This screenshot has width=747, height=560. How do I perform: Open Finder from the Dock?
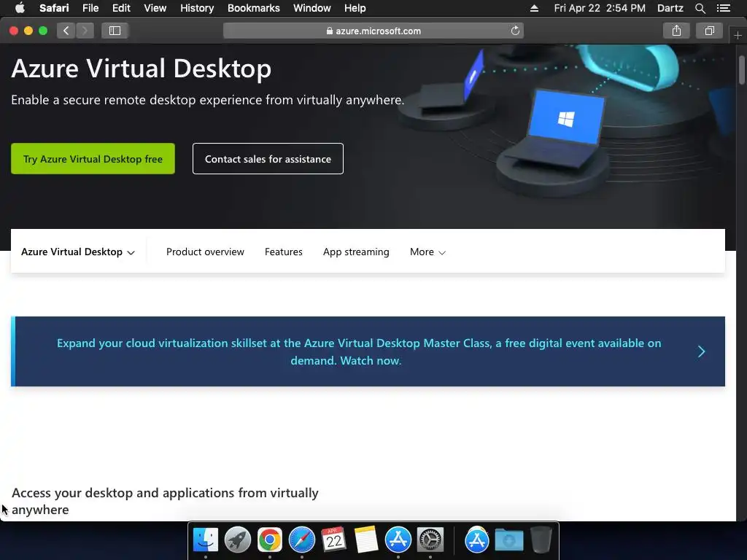(x=206, y=540)
